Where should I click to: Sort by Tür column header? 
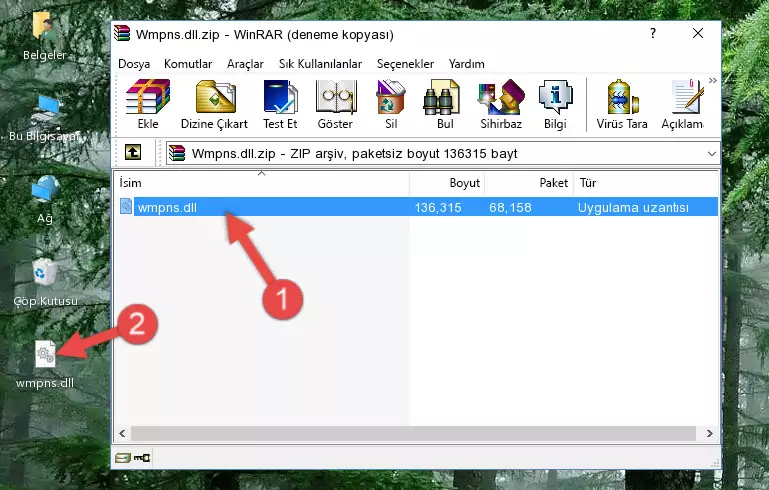pos(646,183)
